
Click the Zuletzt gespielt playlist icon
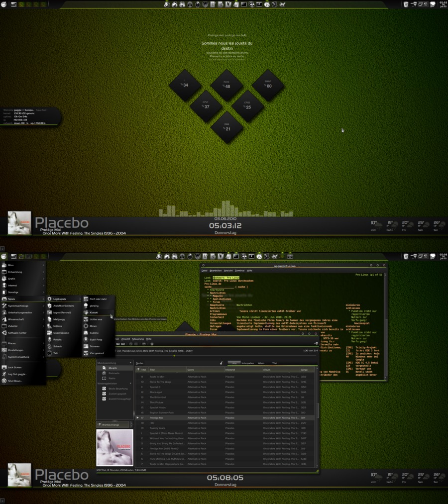click(x=104, y=394)
